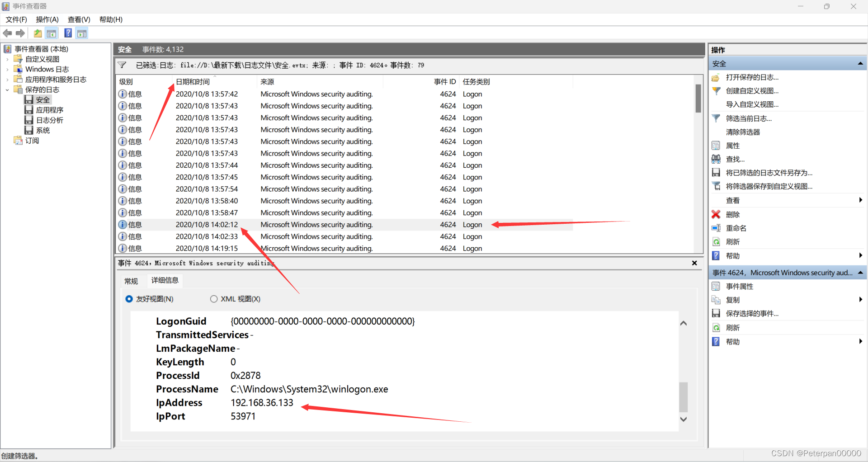
Task: Open the 查看 submenu arrow
Action: click(x=860, y=200)
